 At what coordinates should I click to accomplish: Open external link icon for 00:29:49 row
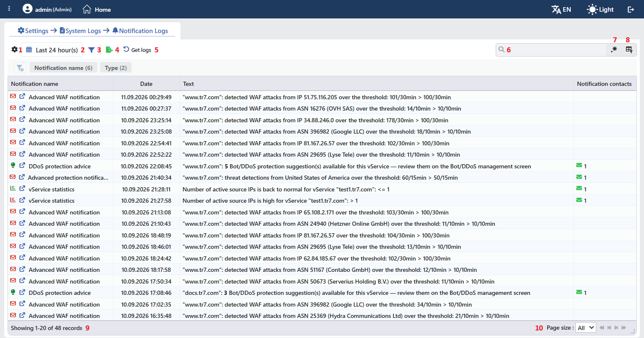pyautogui.click(x=22, y=97)
